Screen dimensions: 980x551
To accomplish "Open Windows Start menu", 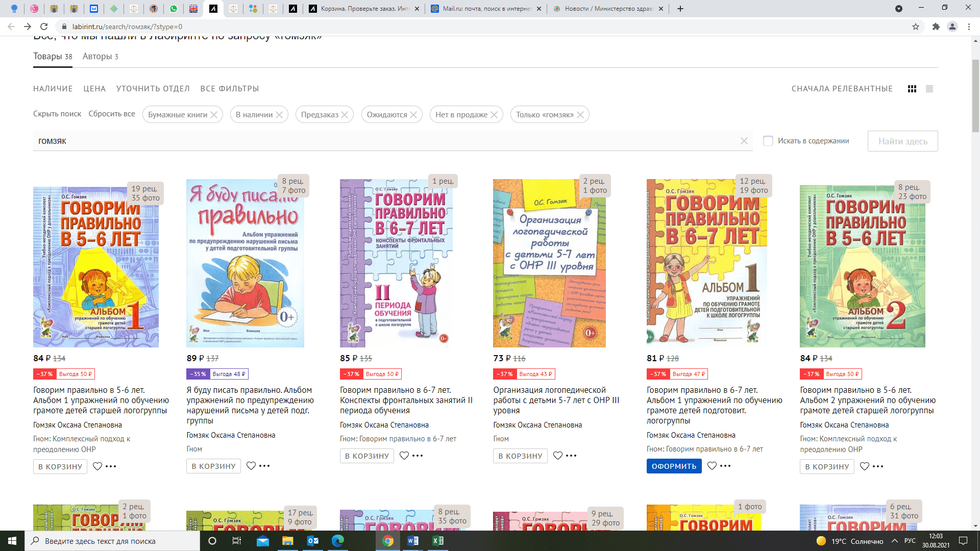I will [x=12, y=541].
